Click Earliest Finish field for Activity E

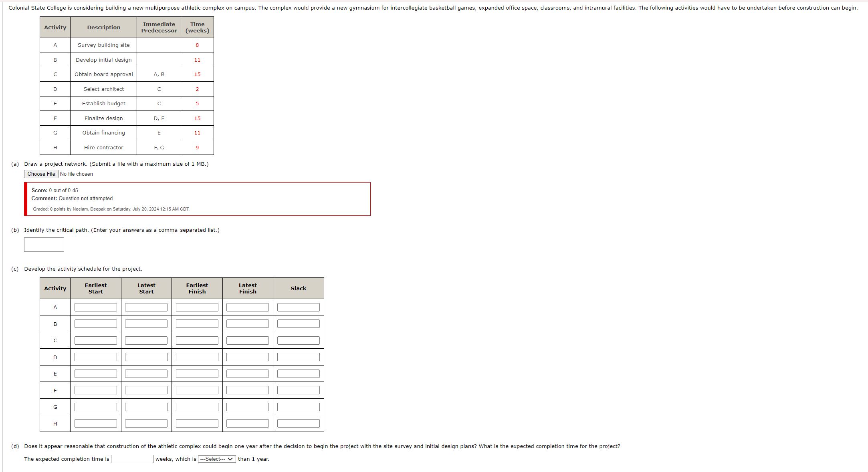196,373
